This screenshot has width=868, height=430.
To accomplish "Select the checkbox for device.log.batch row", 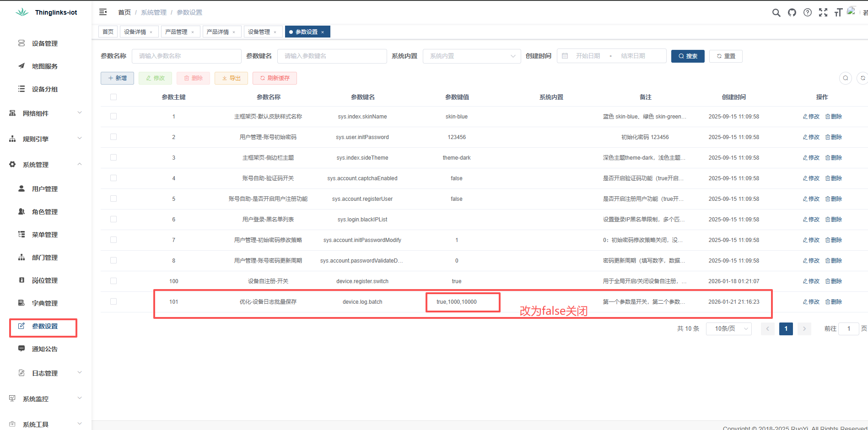I will (x=113, y=302).
